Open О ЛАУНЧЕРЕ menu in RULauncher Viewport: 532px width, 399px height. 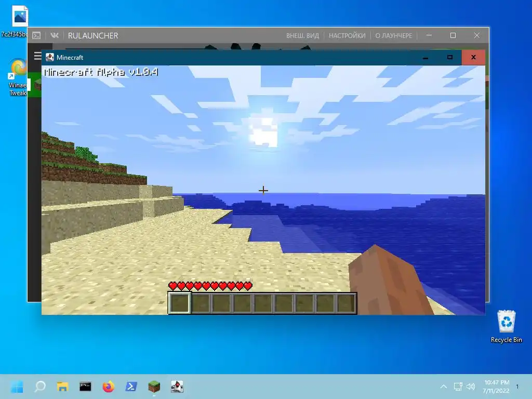[394, 36]
